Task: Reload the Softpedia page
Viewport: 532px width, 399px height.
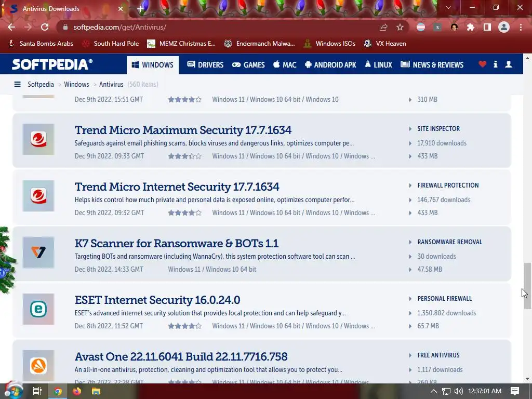Action: coord(45,27)
